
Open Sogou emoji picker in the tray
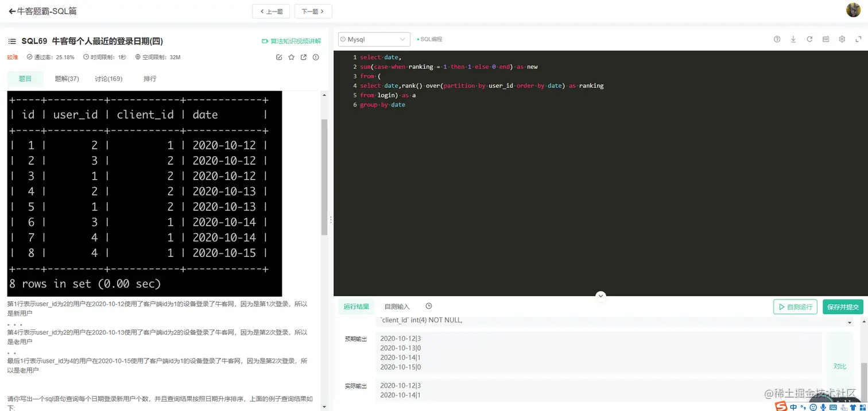pos(812,407)
